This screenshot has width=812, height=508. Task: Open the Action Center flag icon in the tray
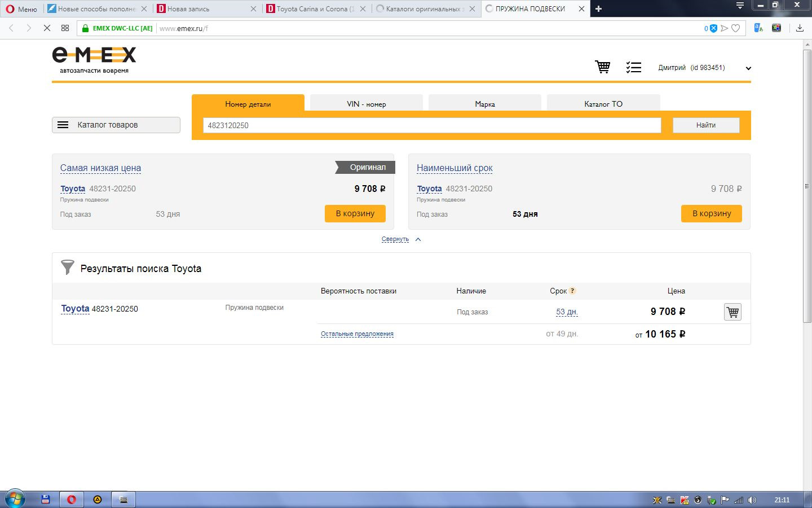point(725,500)
